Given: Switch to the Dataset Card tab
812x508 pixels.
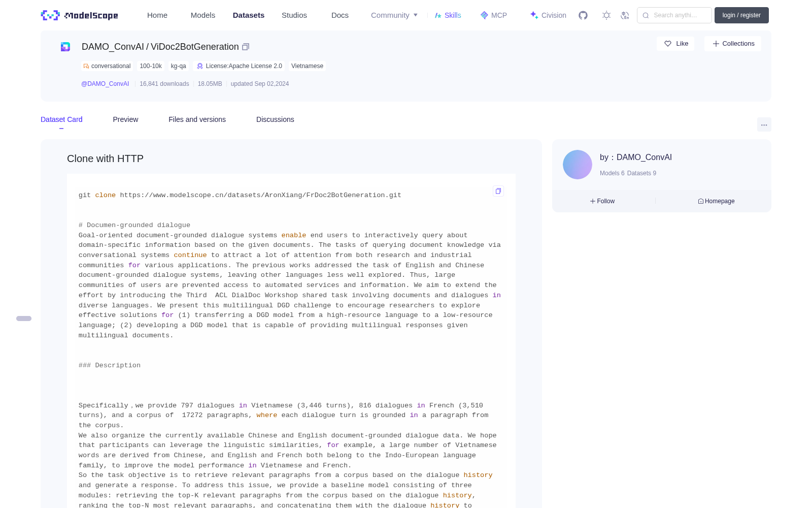Looking at the screenshot, I should [x=61, y=119].
